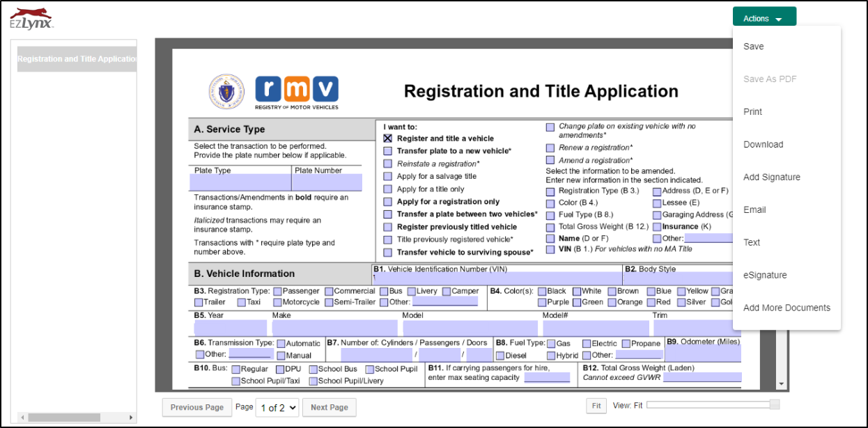Choose Download from the Actions menu
868x428 pixels.
tap(764, 145)
